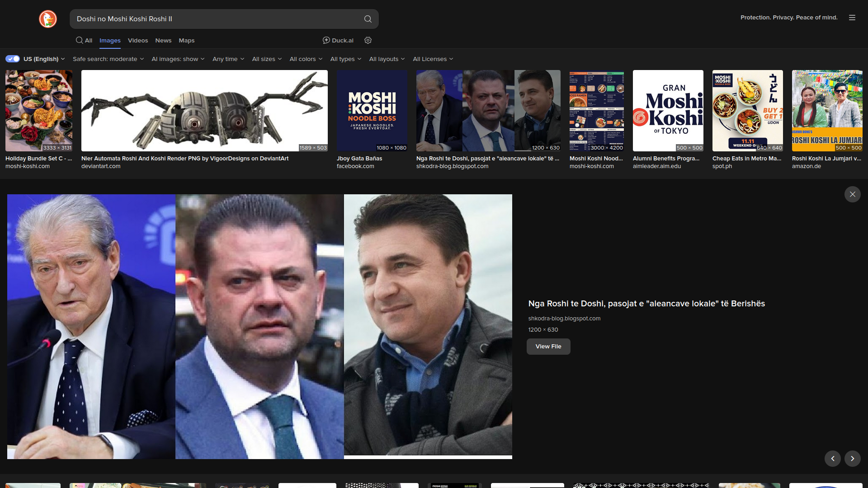Switch to the Videos tab
This screenshot has height=488, width=868.
tap(138, 40)
